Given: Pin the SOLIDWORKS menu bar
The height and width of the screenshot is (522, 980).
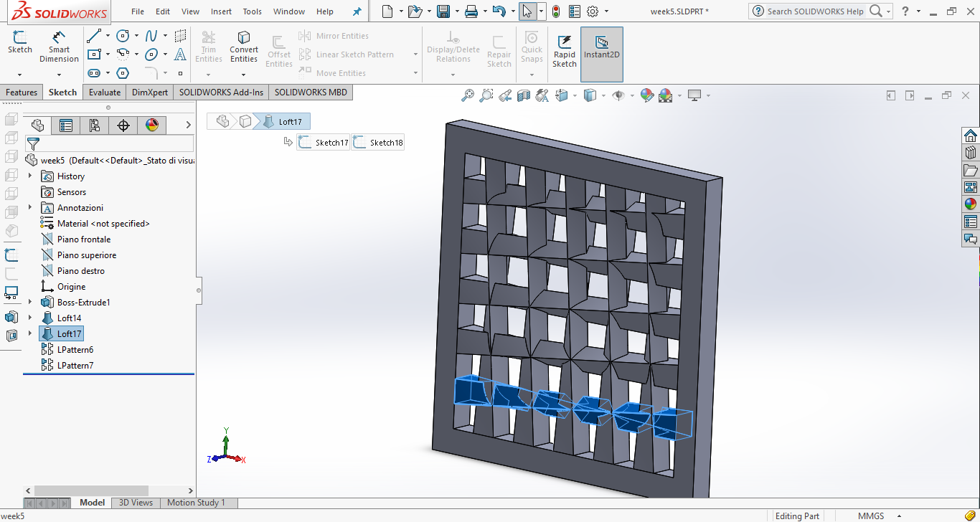Looking at the screenshot, I should pos(357,11).
